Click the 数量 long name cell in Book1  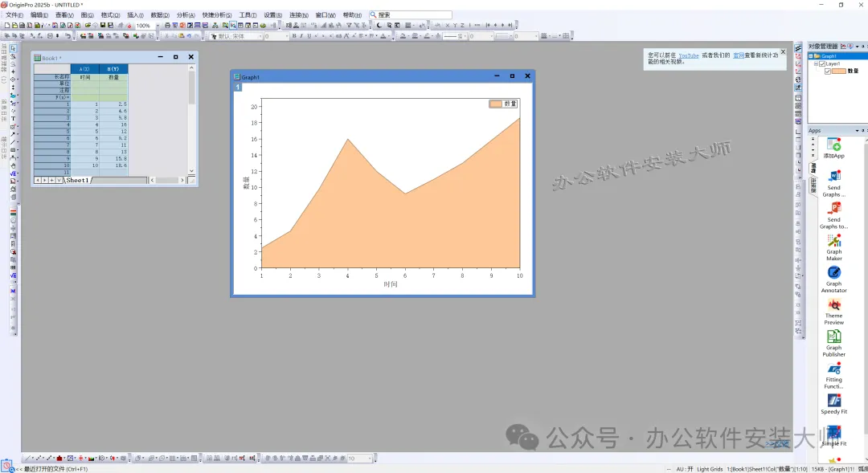pyautogui.click(x=113, y=77)
